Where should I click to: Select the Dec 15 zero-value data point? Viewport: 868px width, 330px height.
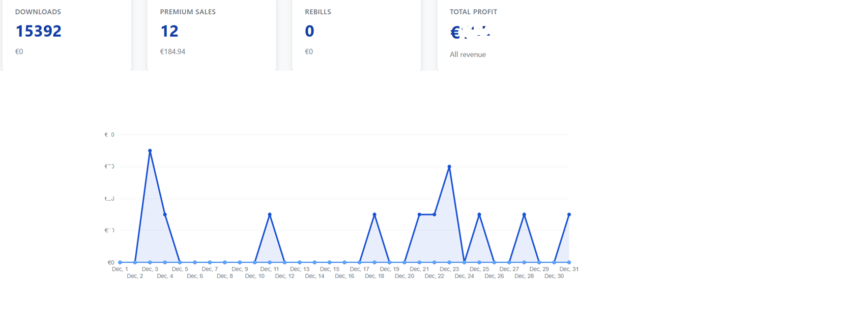[330, 262]
